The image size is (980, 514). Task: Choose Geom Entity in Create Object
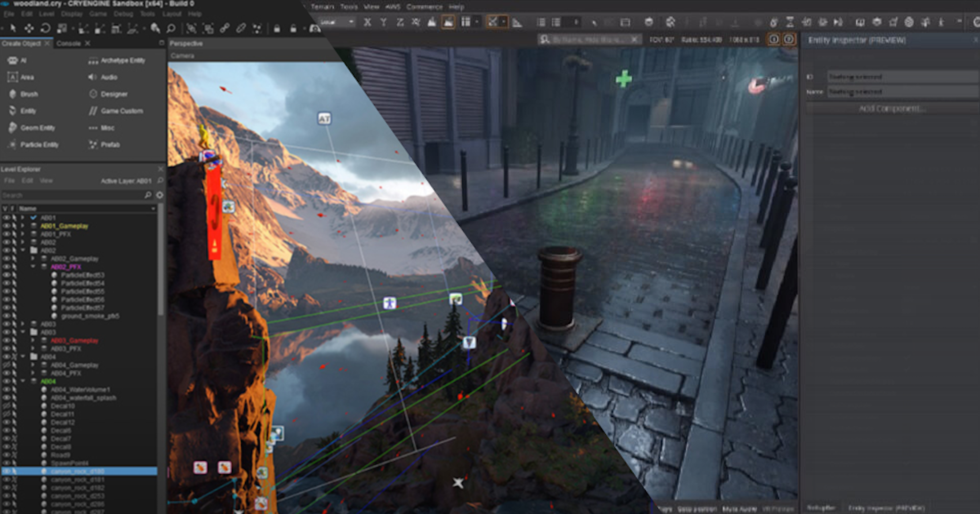pyautogui.click(x=31, y=128)
